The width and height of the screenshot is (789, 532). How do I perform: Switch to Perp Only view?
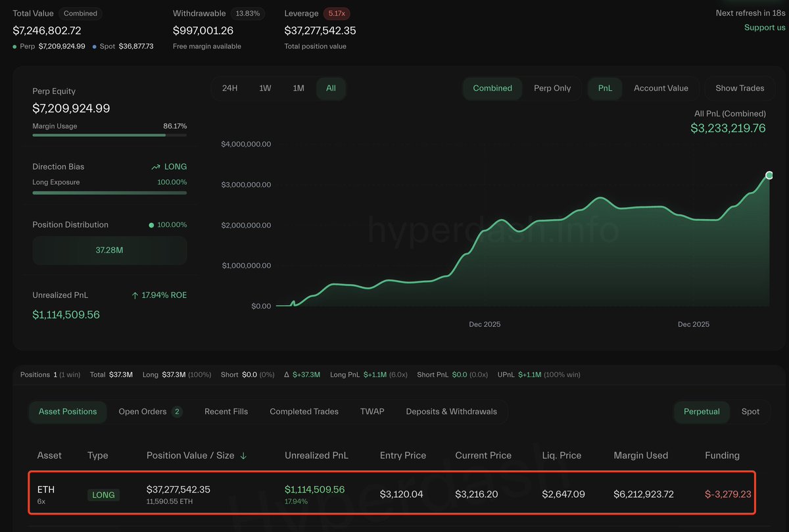552,88
